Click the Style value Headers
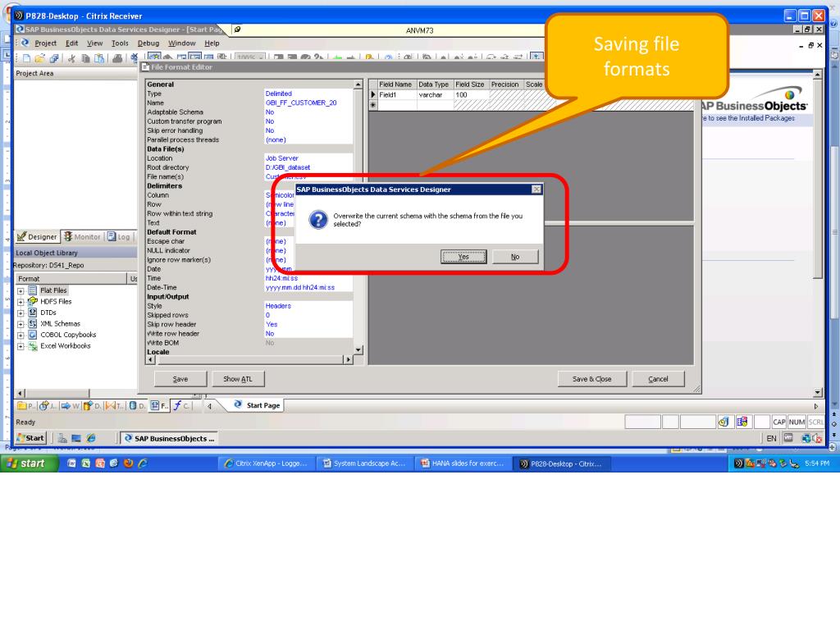 click(308, 306)
